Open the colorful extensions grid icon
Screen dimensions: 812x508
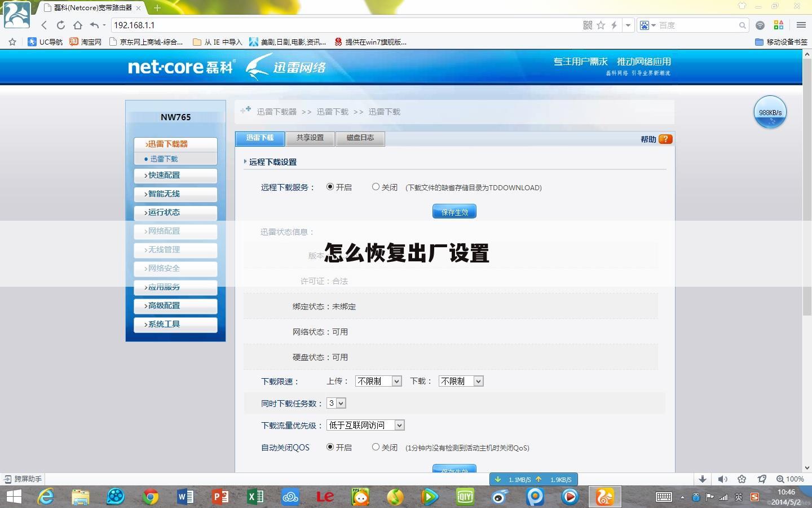click(x=779, y=25)
